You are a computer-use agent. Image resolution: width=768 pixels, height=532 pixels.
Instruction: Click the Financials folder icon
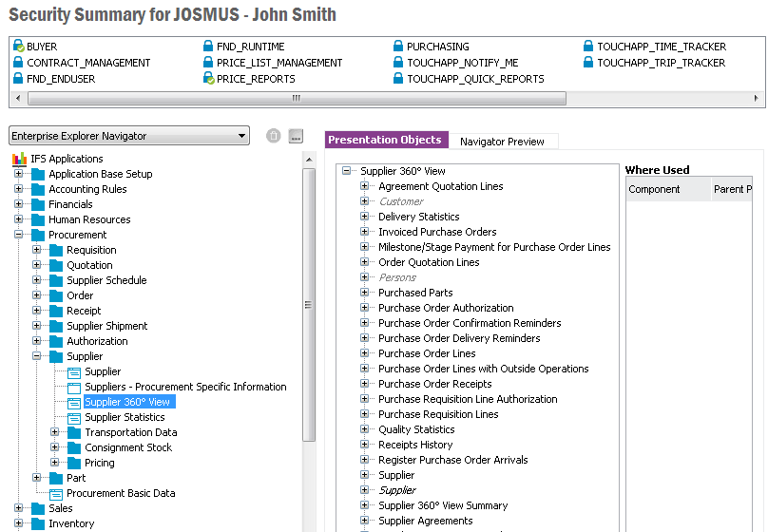tap(38, 204)
